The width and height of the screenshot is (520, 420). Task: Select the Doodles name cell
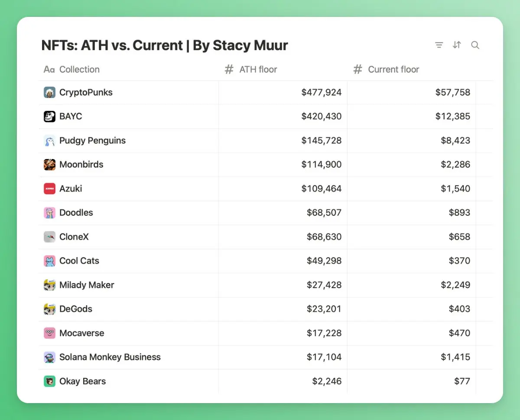129,213
